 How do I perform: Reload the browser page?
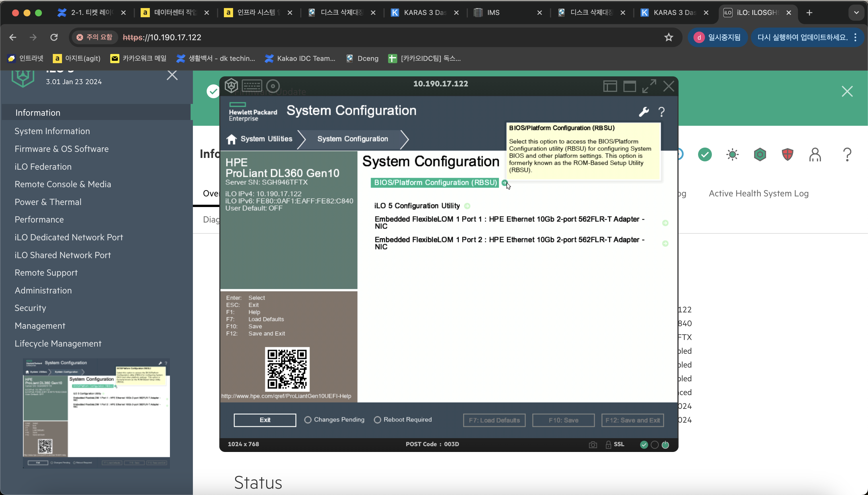(54, 37)
